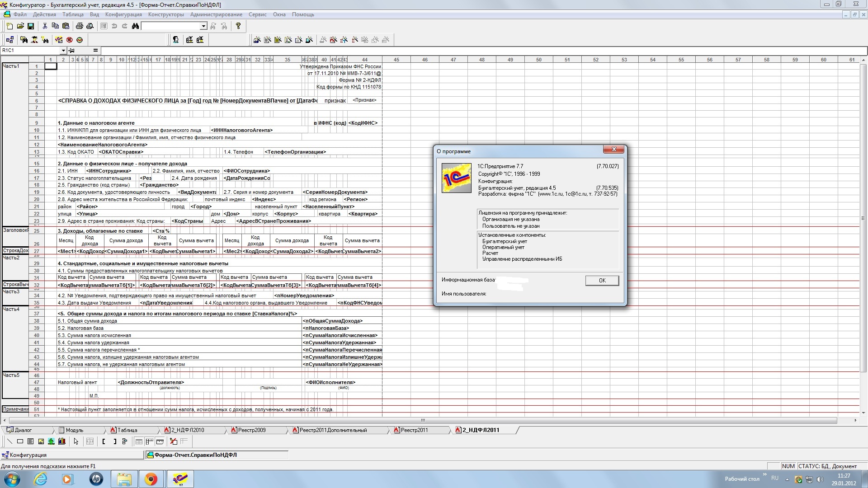Select the pointer arrow tool
The height and width of the screenshot is (488, 868).
tap(75, 441)
